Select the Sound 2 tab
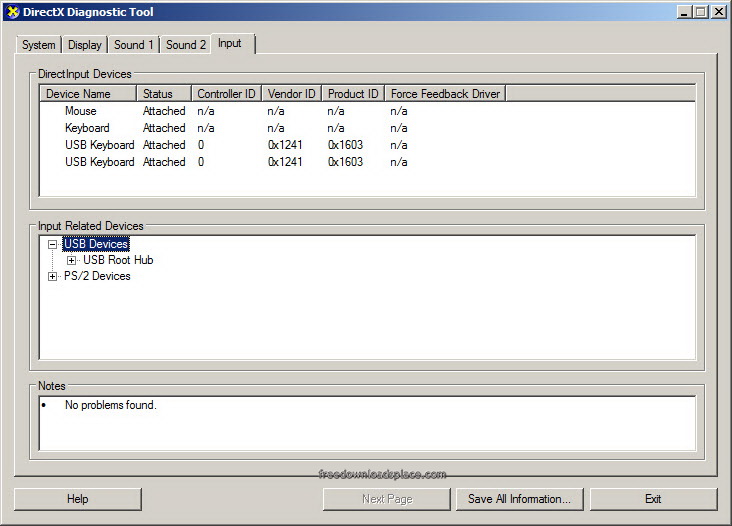Screen dimensions: 732x526 tap(186, 45)
